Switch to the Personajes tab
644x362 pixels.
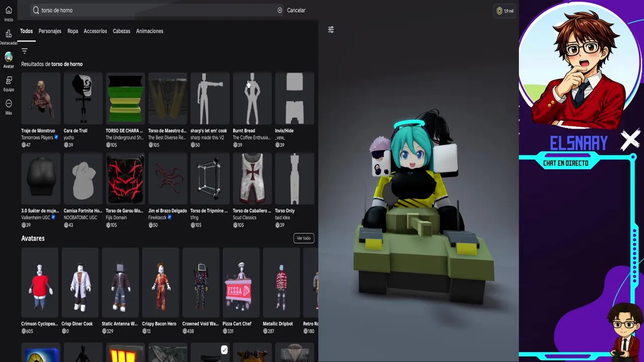pos(50,31)
